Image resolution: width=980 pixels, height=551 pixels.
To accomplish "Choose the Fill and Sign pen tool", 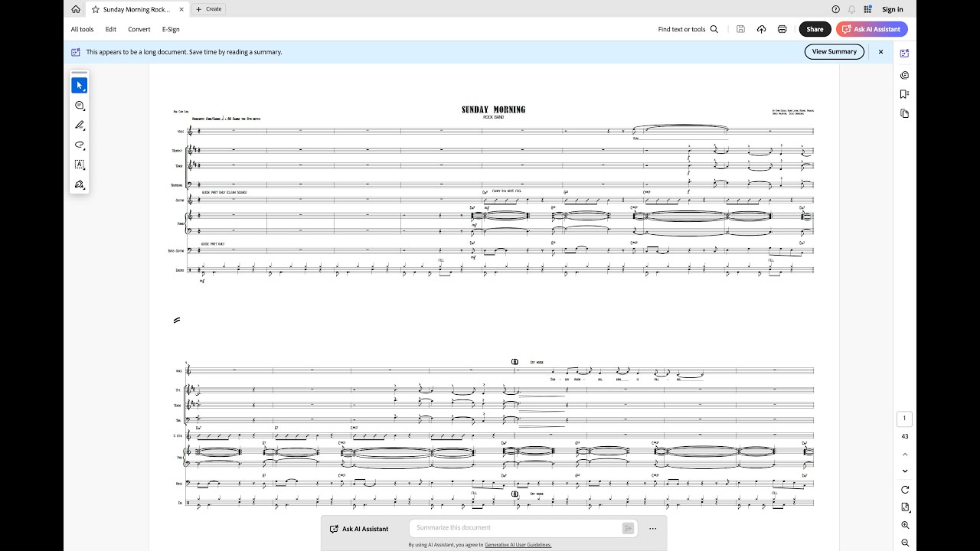I will 80,184.
